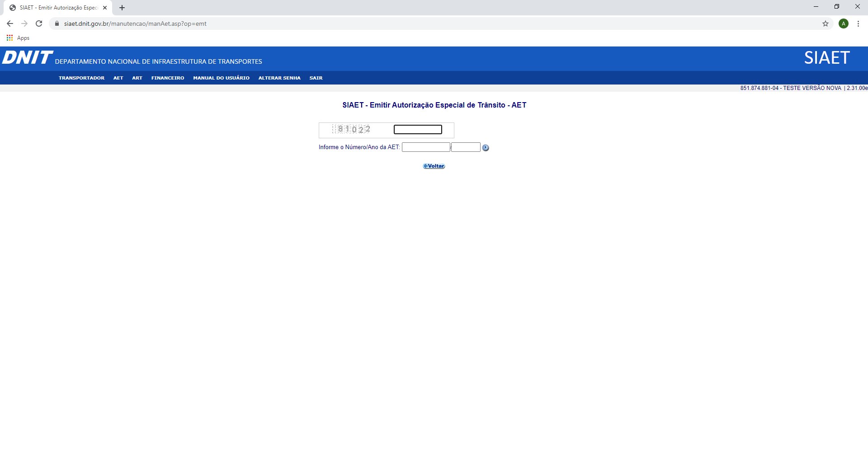The width and height of the screenshot is (868, 470).
Task: Click the SIAET logo on the right
Action: click(x=826, y=57)
